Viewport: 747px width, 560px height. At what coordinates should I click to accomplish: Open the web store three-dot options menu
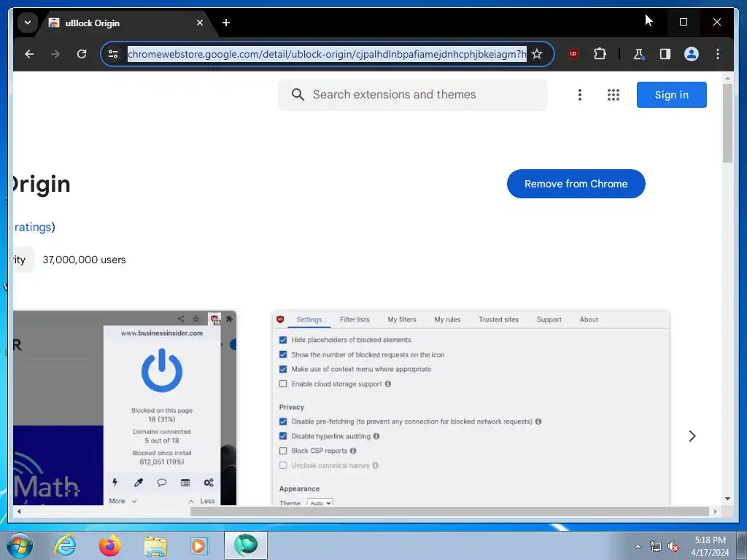point(580,95)
